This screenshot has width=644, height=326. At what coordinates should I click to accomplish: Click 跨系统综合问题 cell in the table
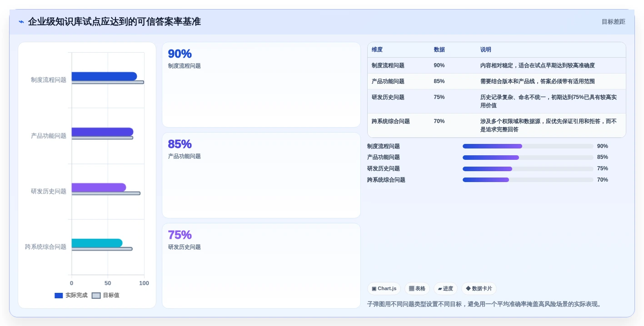point(391,121)
